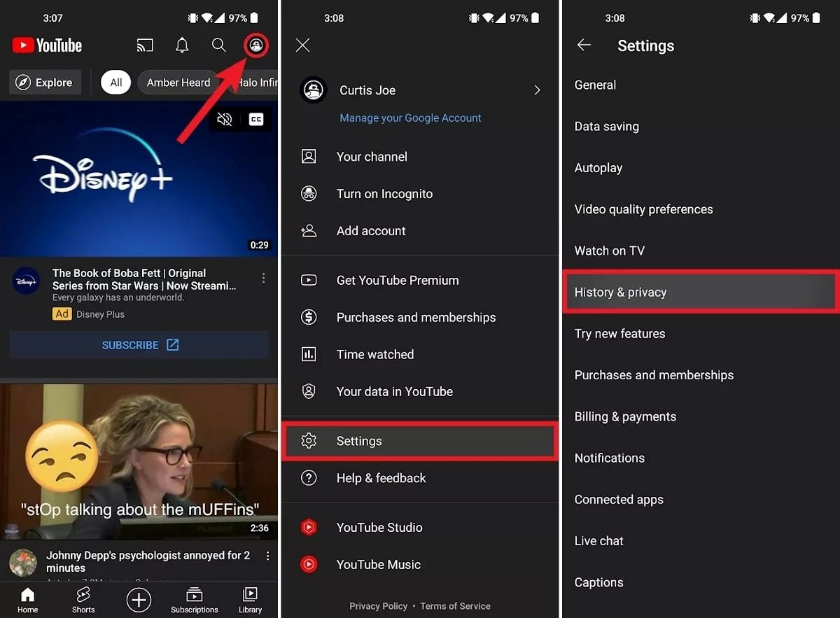
Task: Tap the Johnny Depp video channel avatar
Action: pos(23,562)
